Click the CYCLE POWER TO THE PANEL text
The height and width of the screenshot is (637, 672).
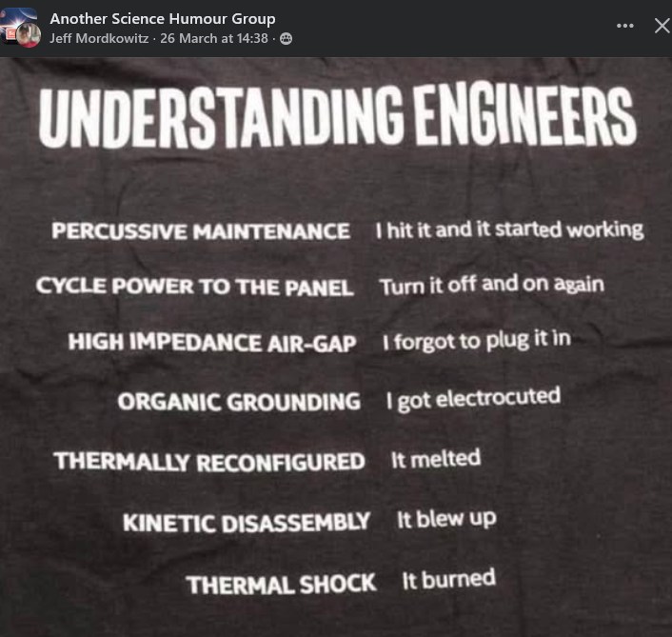point(194,287)
